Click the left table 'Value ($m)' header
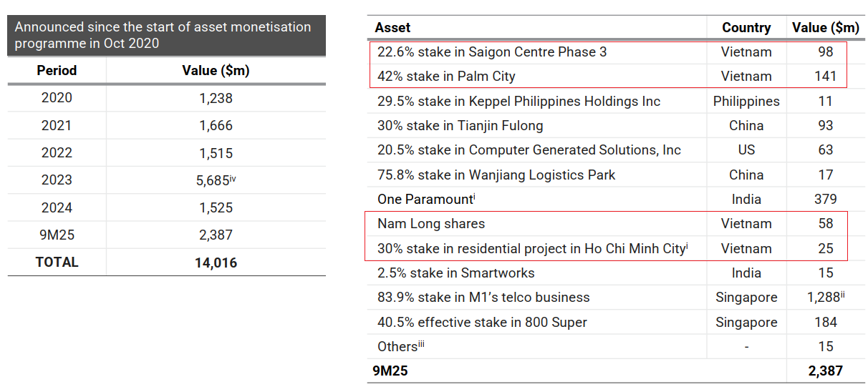 216,70
